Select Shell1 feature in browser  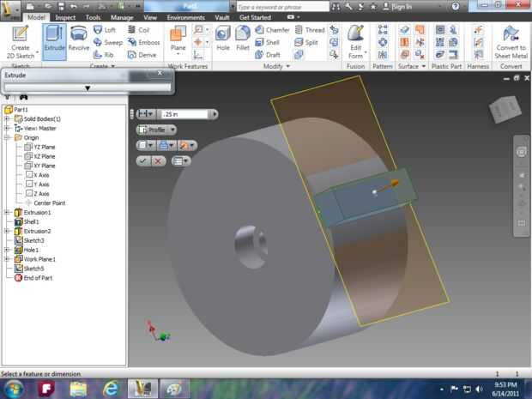tap(27, 222)
